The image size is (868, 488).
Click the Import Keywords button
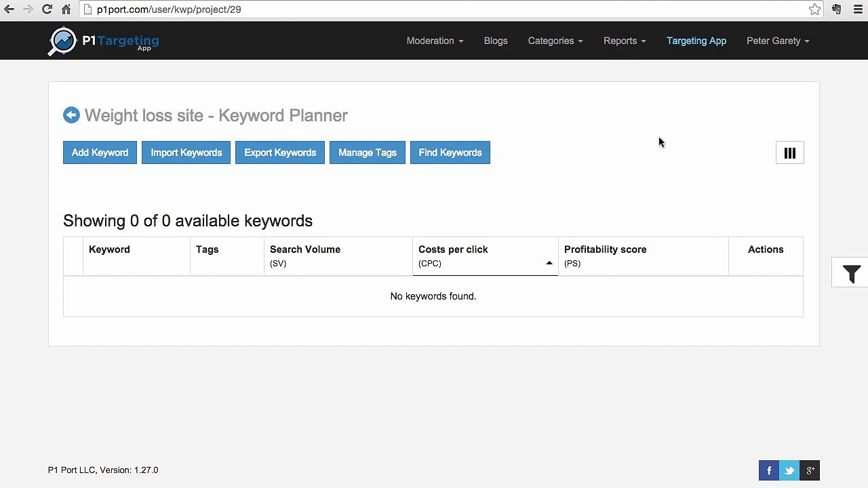(x=186, y=152)
